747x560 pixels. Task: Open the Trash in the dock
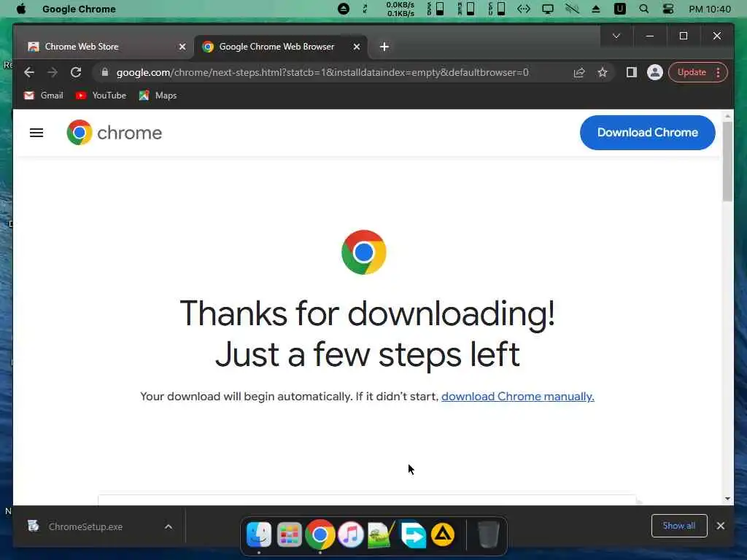pos(488,534)
